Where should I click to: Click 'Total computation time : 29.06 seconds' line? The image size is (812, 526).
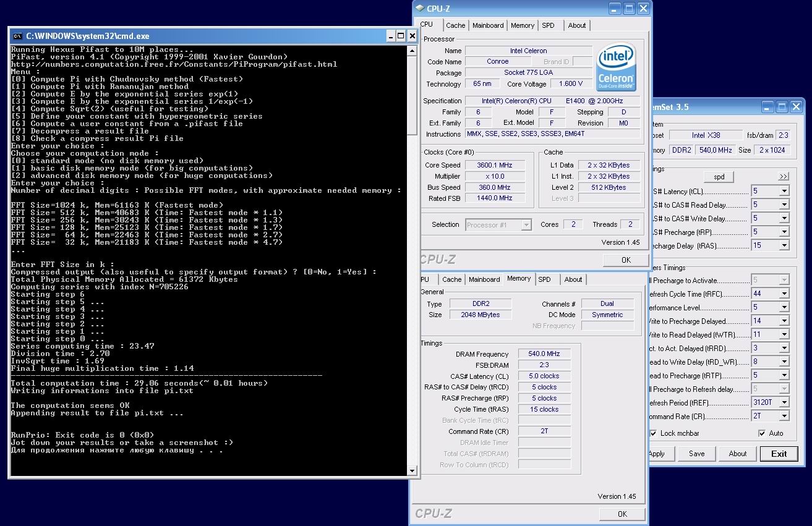point(140,383)
